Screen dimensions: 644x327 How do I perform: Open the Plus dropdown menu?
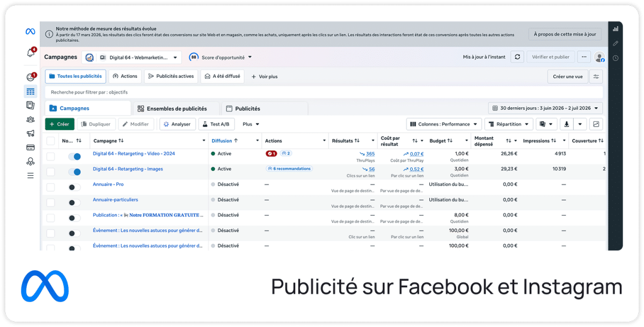(x=251, y=124)
